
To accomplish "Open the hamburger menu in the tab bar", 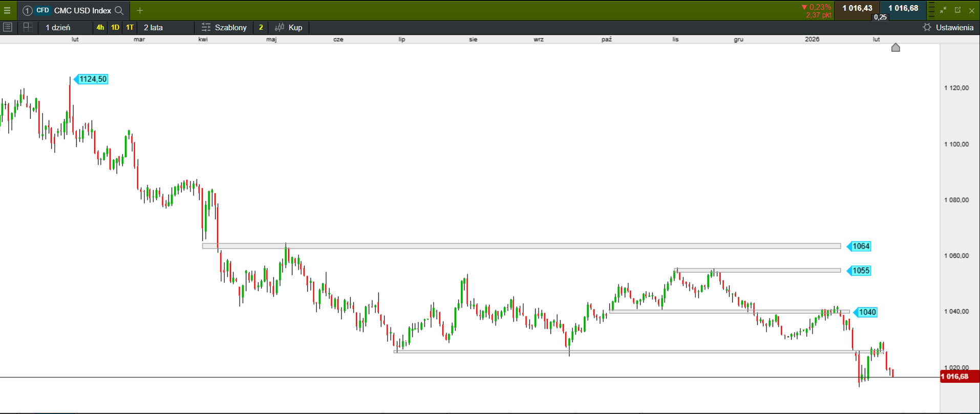I will tap(7, 10).
